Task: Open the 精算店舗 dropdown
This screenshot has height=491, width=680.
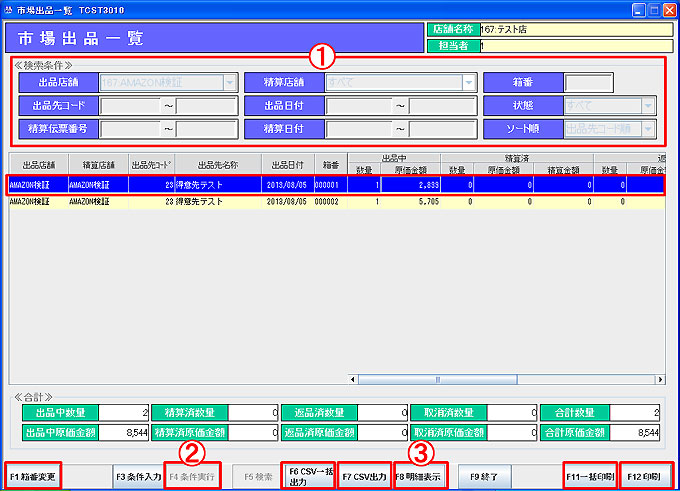Action: pyautogui.click(x=469, y=82)
